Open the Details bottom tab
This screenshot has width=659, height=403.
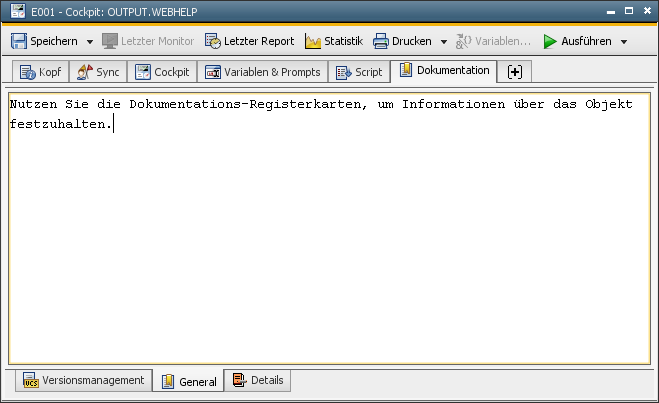tap(258, 380)
